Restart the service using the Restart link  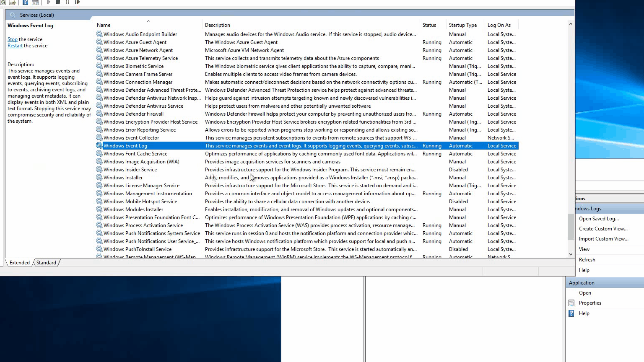pos(15,46)
